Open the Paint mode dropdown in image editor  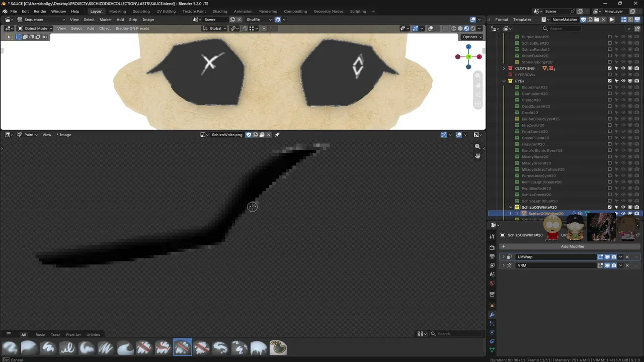click(28, 135)
